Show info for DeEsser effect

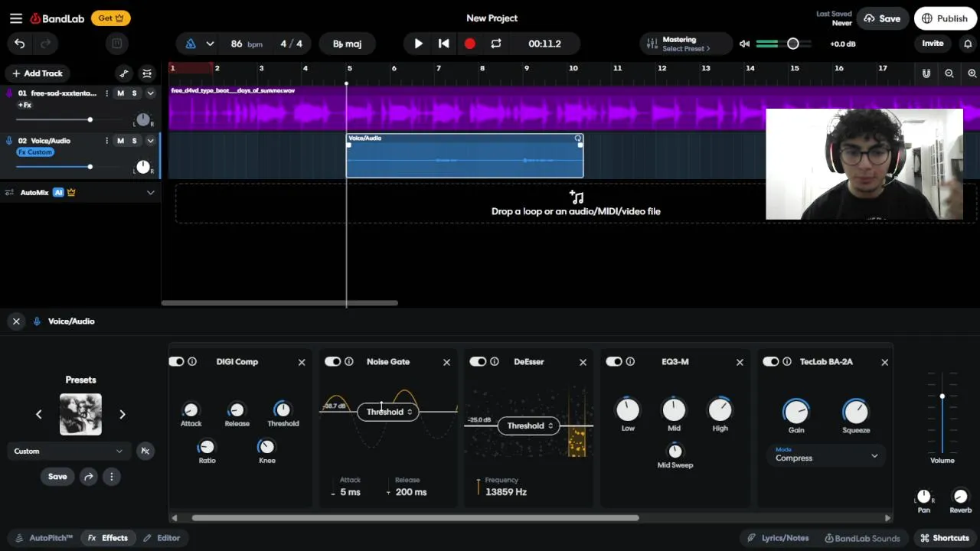pyautogui.click(x=495, y=362)
